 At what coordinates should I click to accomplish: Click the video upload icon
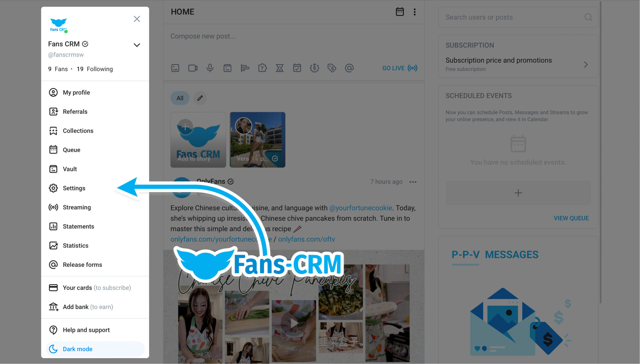192,68
